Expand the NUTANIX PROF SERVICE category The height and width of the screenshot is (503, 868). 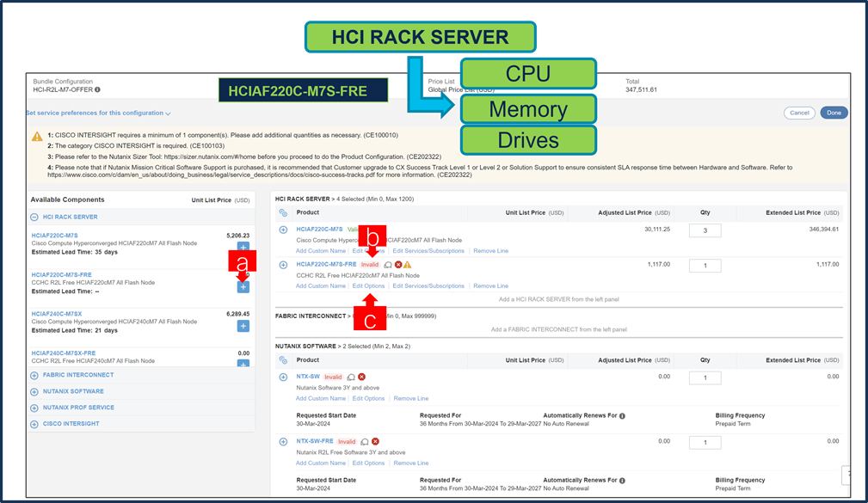coord(34,408)
